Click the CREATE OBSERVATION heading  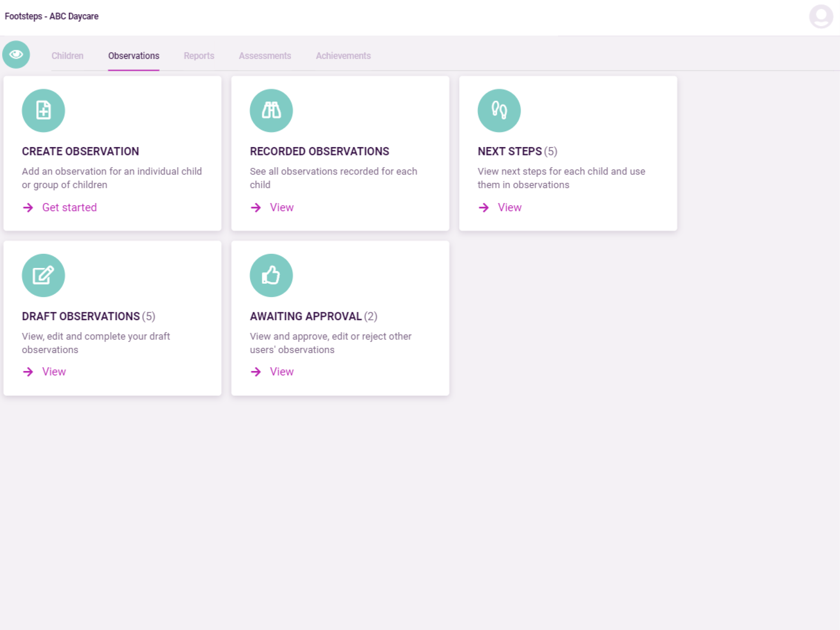point(81,151)
